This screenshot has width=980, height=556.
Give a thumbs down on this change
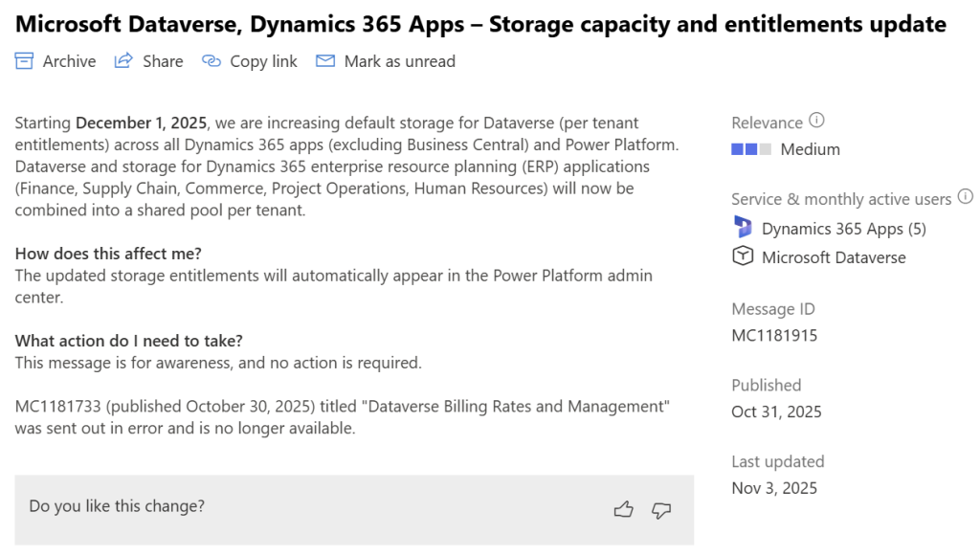point(661,510)
